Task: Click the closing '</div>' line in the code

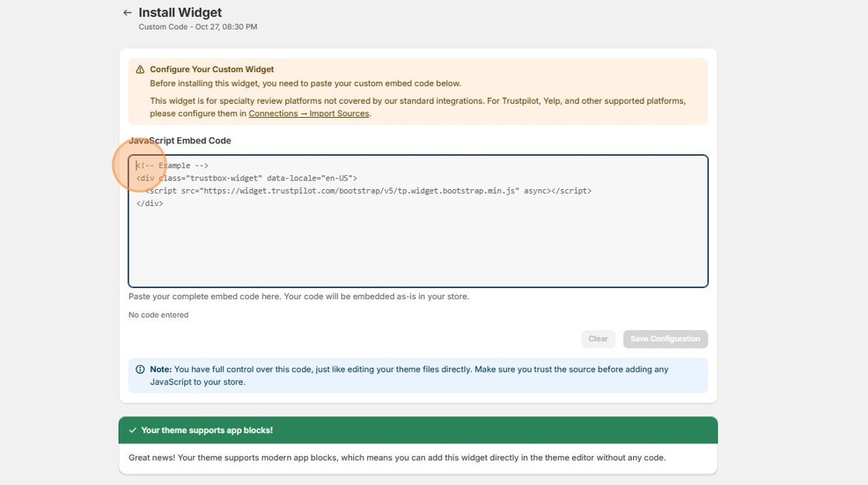Action: 150,203
